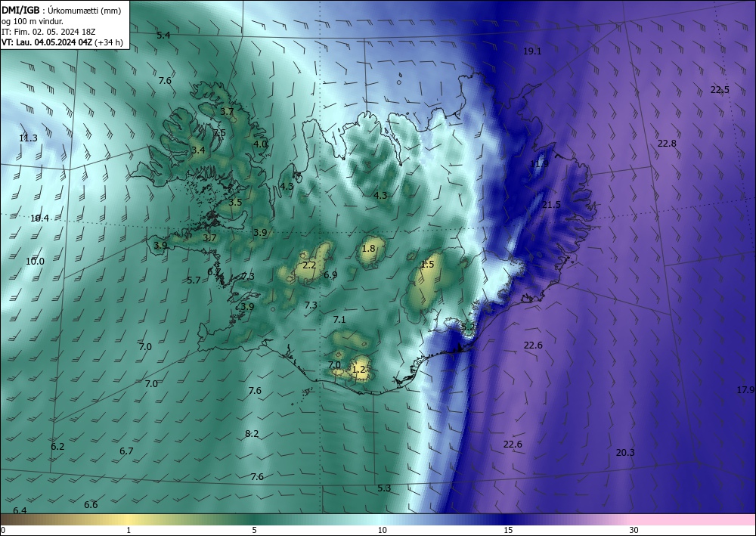This screenshot has width=756, height=536.
Task: Click the 6.9 value label
Action: 330,275
